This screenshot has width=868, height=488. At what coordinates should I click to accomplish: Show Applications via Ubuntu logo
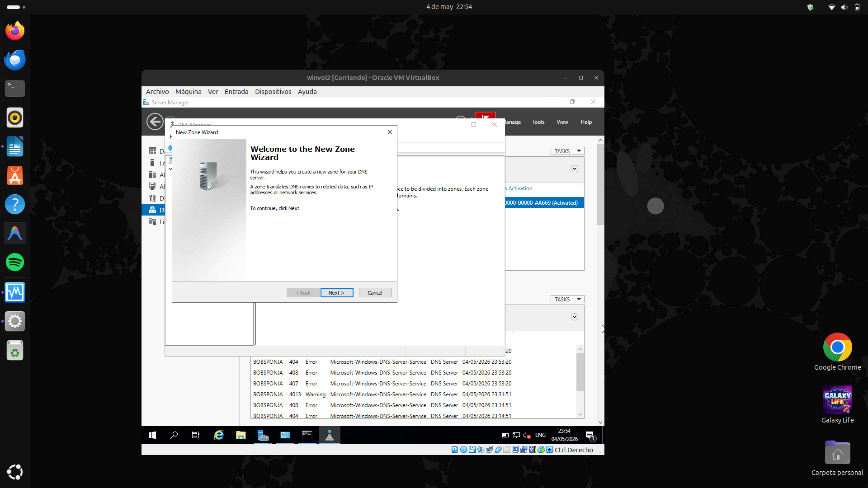coord(15,472)
